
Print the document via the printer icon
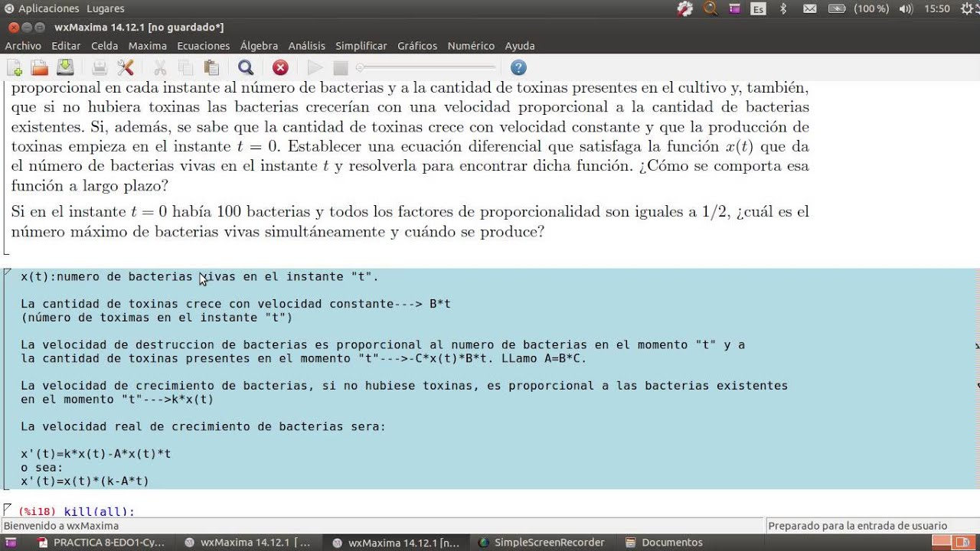click(x=100, y=67)
